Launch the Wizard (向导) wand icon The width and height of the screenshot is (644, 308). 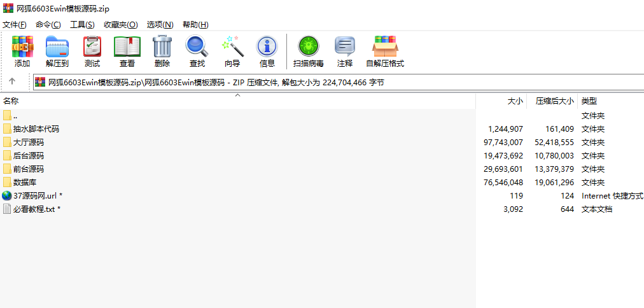click(x=232, y=46)
